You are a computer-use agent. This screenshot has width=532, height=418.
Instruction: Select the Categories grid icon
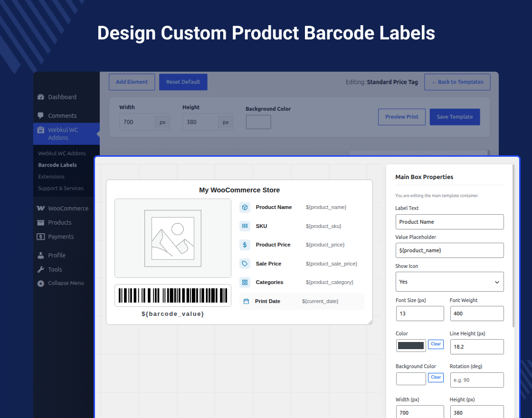coord(245,282)
